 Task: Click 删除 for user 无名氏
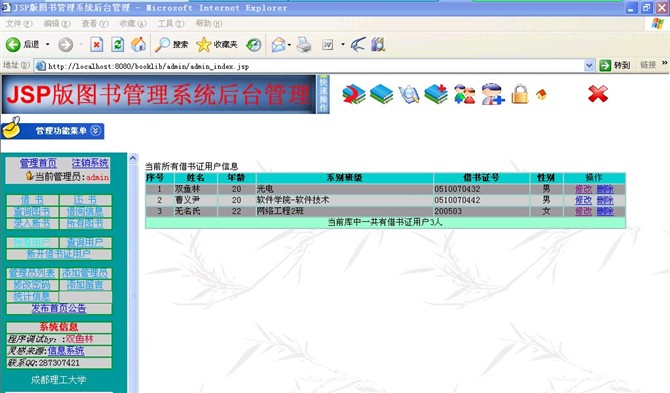[x=605, y=211]
